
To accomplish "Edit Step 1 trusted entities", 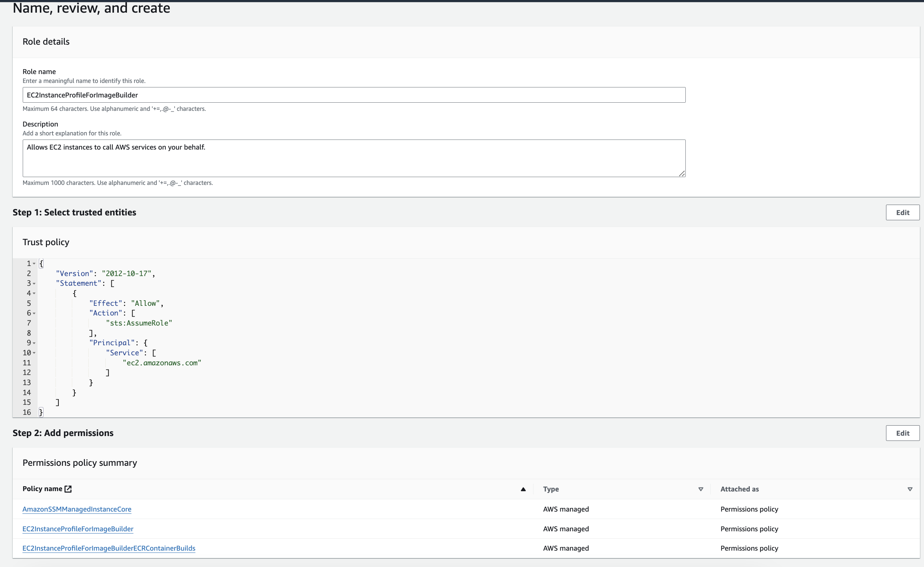I will [x=902, y=212].
